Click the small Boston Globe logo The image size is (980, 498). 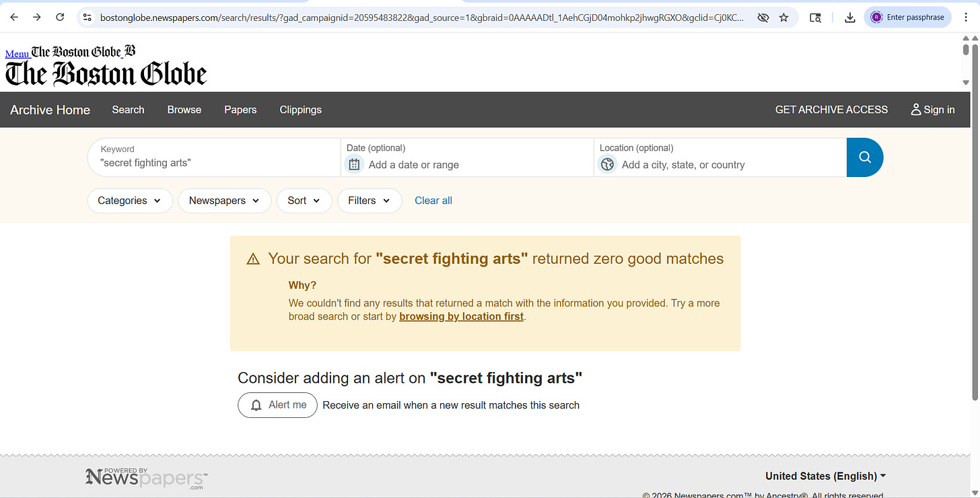(76, 51)
